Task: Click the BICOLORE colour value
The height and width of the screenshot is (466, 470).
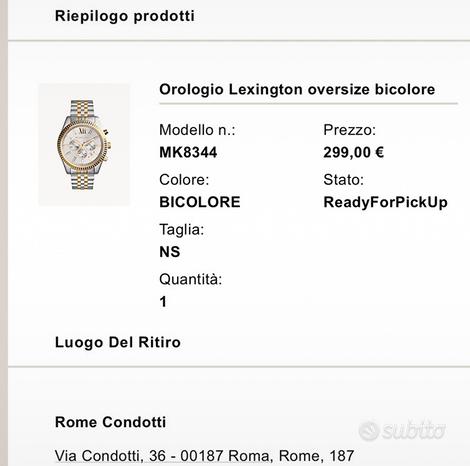Action: click(x=200, y=202)
